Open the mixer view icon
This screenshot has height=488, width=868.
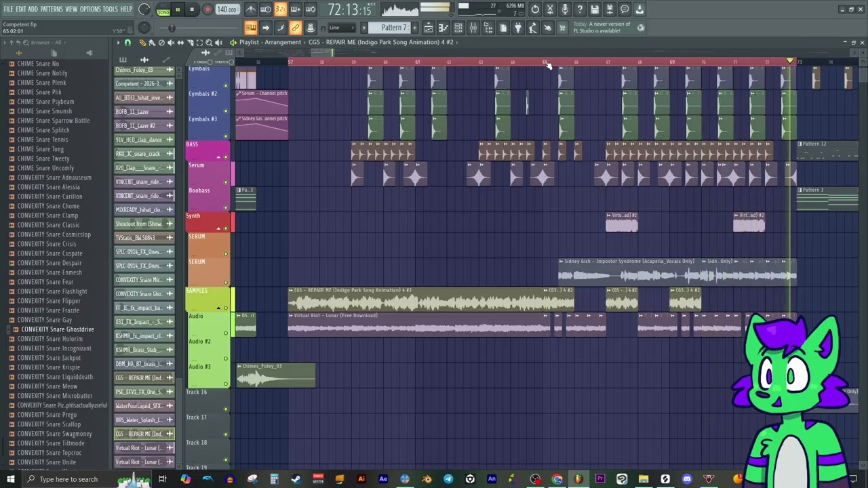473,28
